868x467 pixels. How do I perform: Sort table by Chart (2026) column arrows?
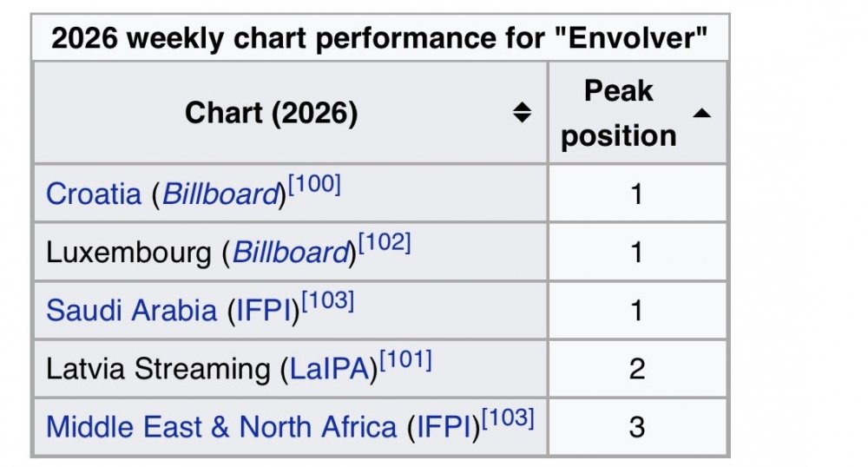522,113
